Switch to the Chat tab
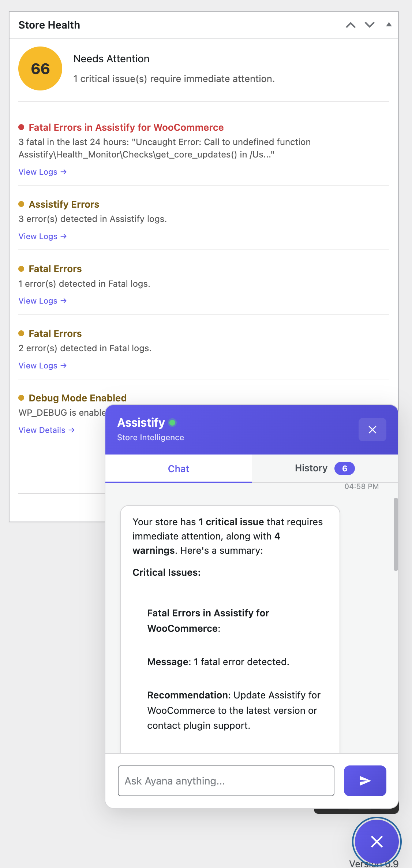 (x=178, y=469)
